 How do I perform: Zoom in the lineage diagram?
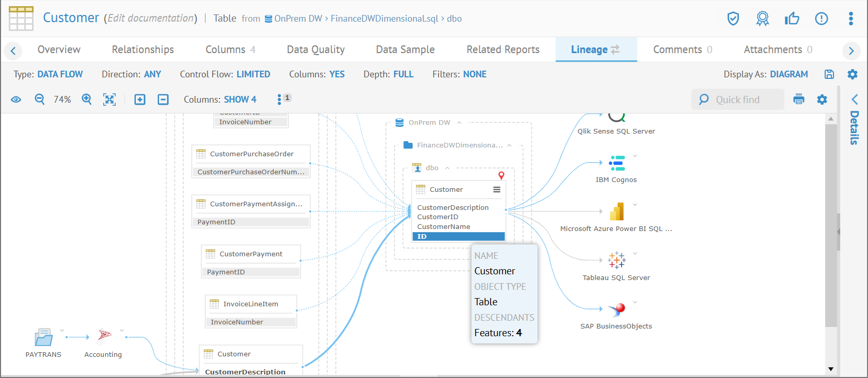(87, 100)
